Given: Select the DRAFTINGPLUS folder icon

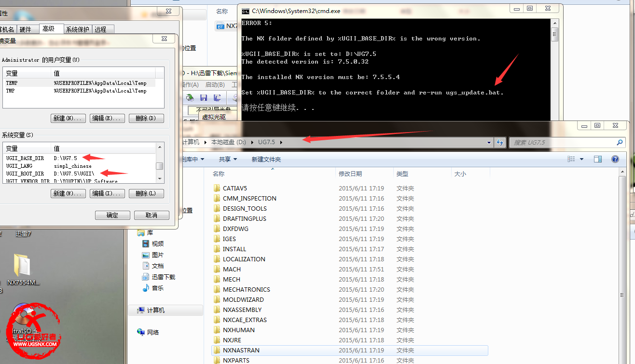Looking at the screenshot, I should 217,218.
